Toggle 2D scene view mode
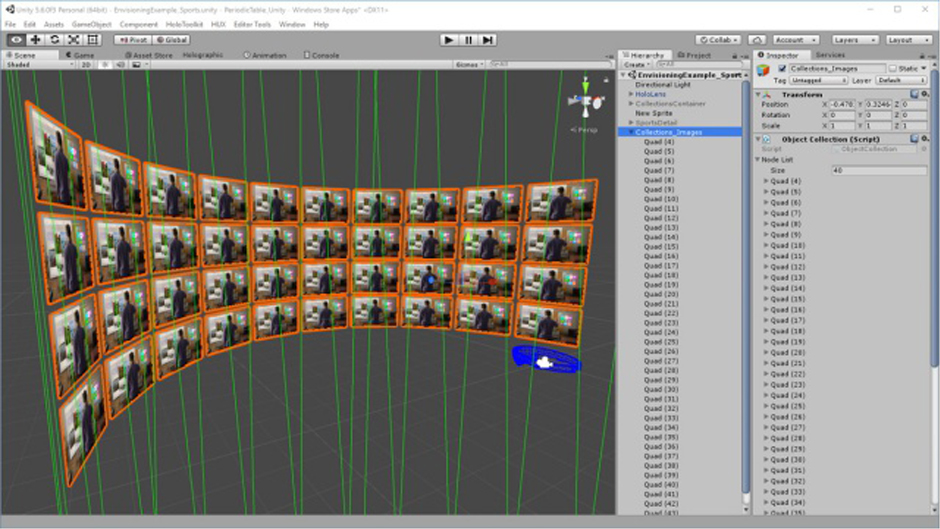 click(x=86, y=65)
